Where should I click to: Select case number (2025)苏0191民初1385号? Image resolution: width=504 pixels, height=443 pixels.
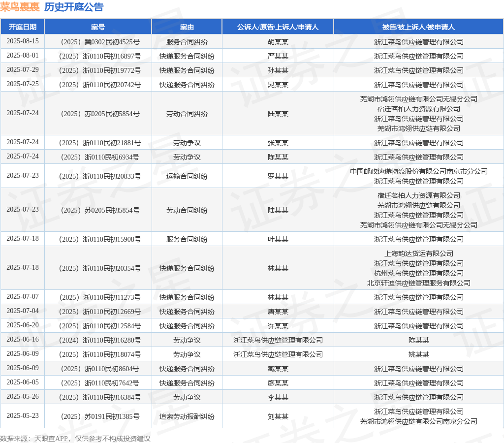[x=100, y=416]
